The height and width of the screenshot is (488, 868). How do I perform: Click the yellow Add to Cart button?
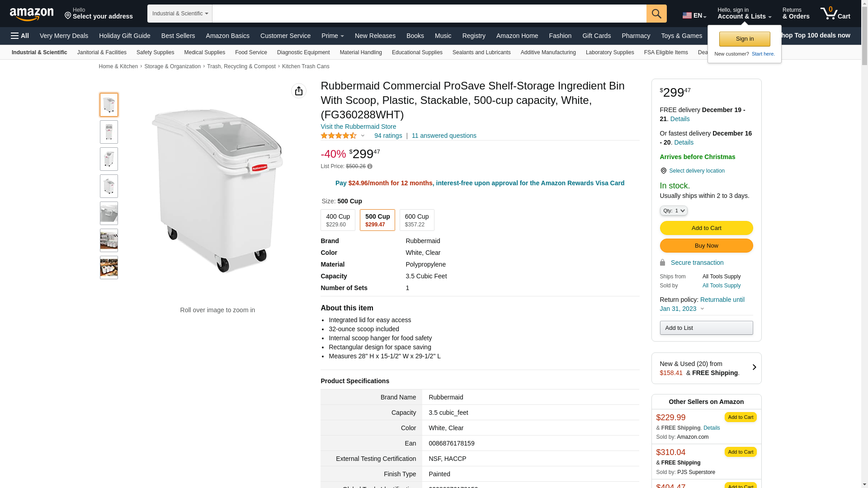[706, 228]
